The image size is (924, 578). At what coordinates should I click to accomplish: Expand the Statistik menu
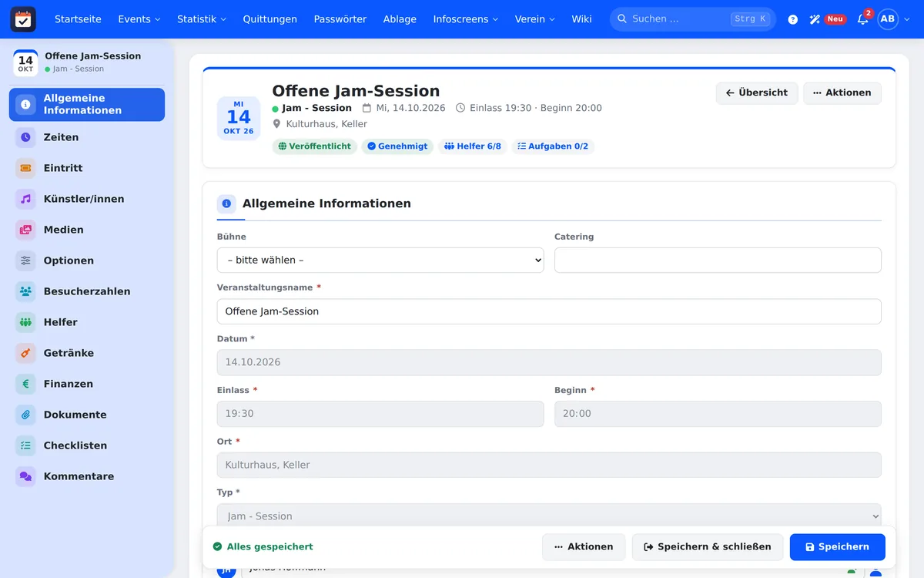coord(202,19)
